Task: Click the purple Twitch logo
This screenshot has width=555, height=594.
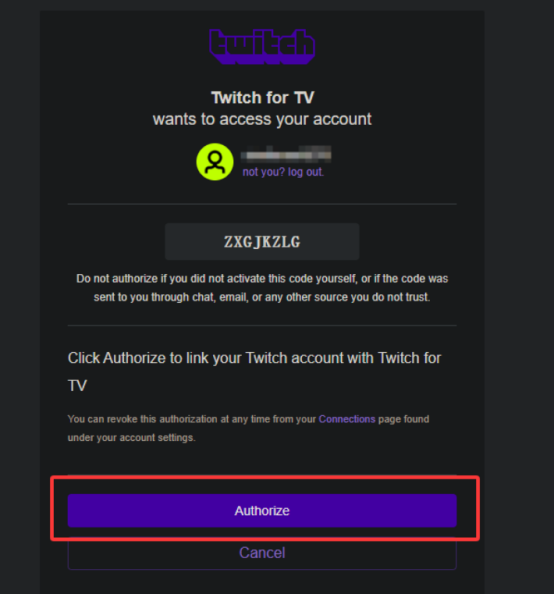Action: click(x=262, y=47)
